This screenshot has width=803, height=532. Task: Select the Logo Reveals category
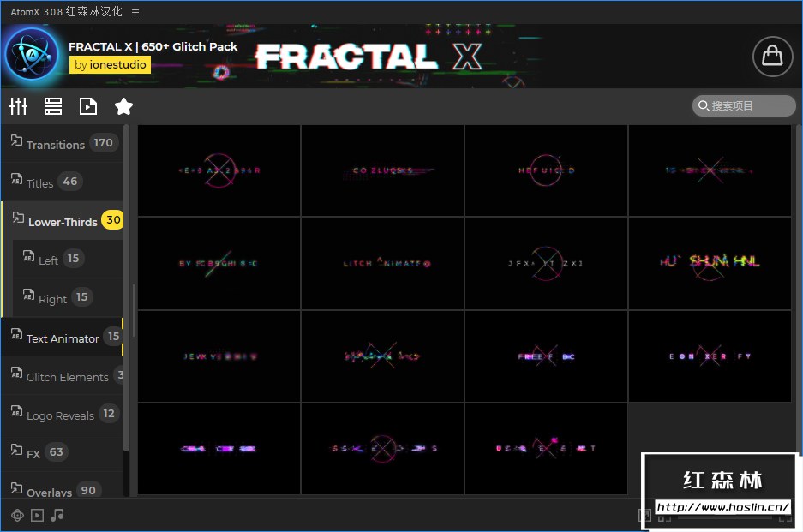pyautogui.click(x=63, y=415)
